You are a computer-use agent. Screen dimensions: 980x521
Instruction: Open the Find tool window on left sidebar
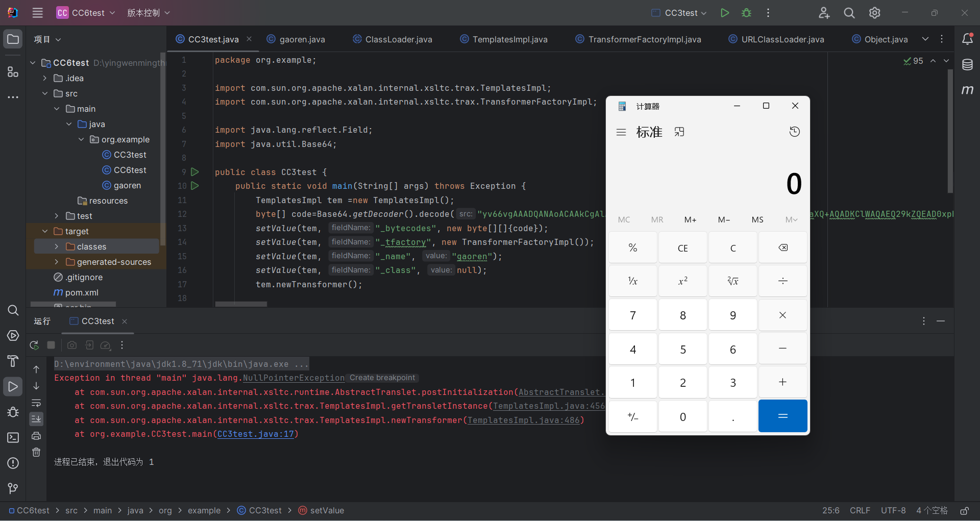[13, 310]
